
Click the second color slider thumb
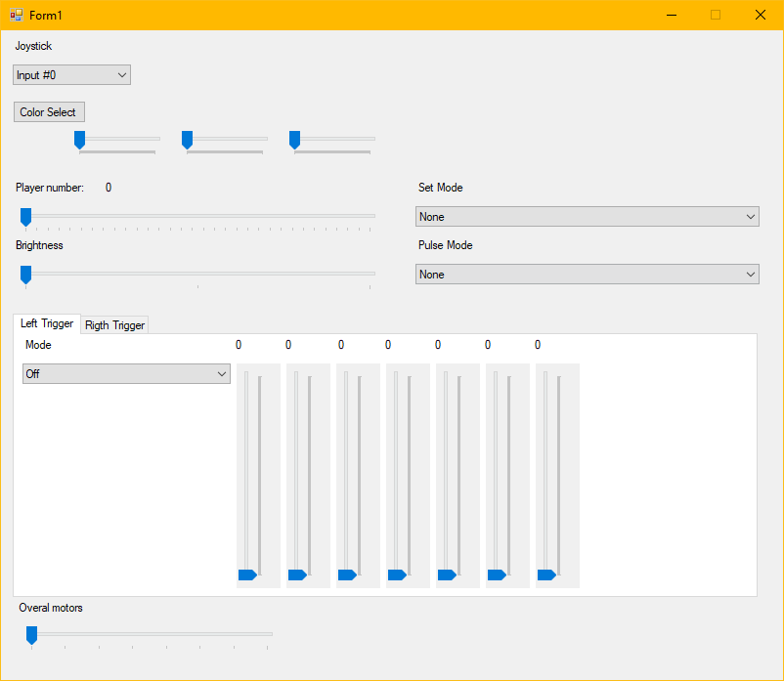[x=187, y=141]
